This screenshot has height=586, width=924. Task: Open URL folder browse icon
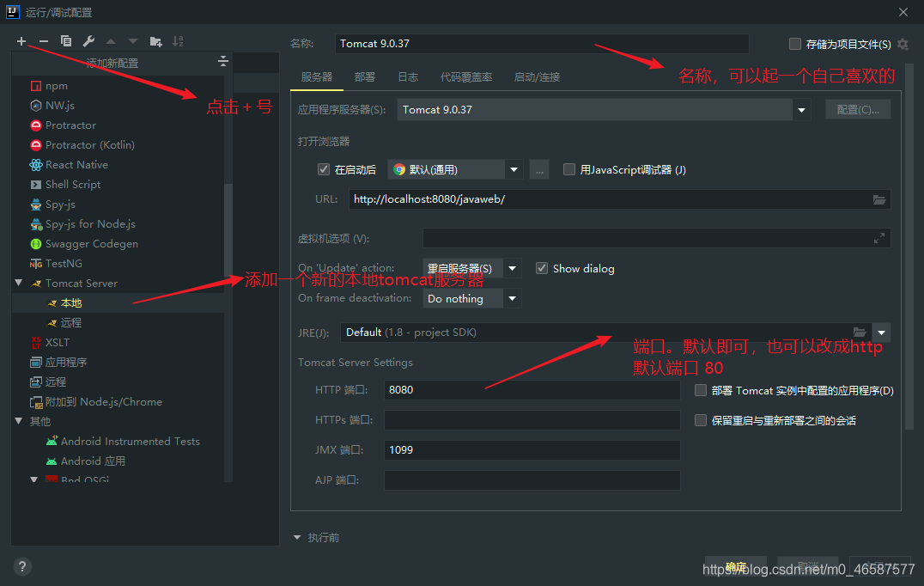pos(879,200)
